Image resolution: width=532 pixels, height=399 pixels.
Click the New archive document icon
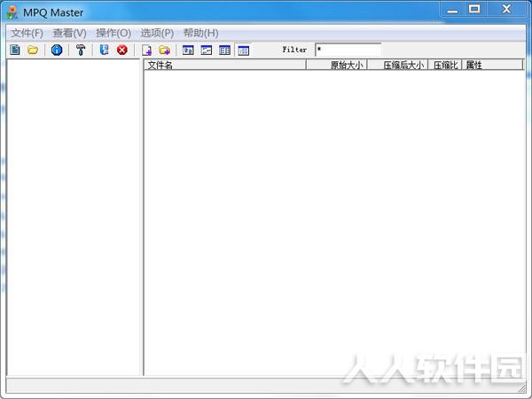click(x=15, y=50)
